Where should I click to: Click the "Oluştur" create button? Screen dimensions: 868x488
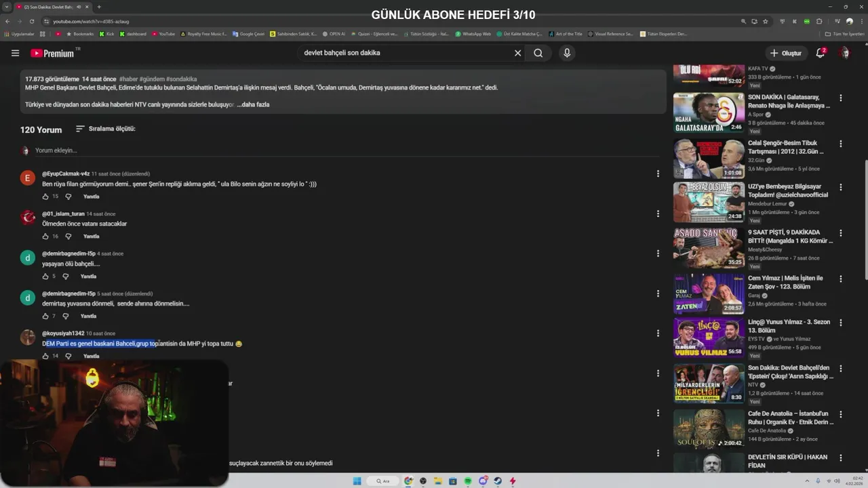point(786,53)
